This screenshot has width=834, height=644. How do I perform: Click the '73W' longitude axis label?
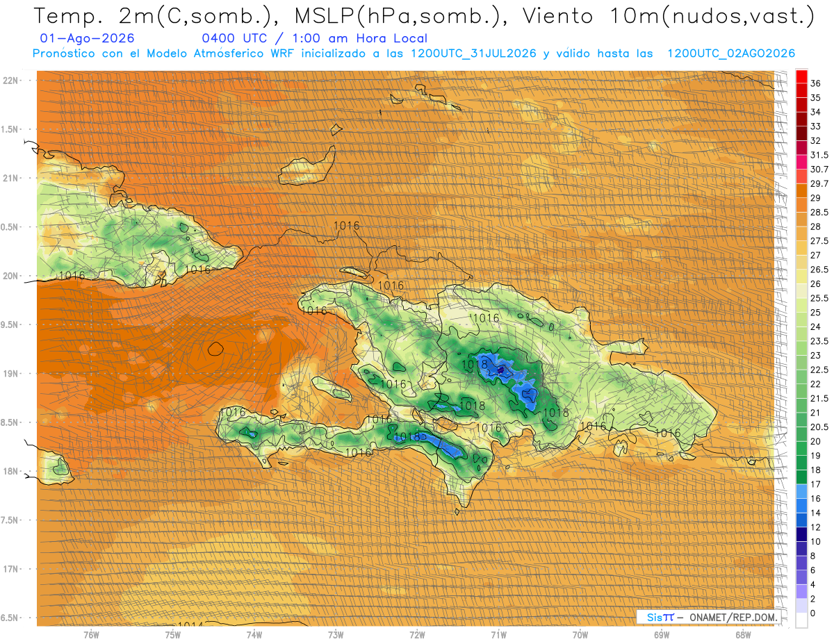pyautogui.click(x=336, y=634)
